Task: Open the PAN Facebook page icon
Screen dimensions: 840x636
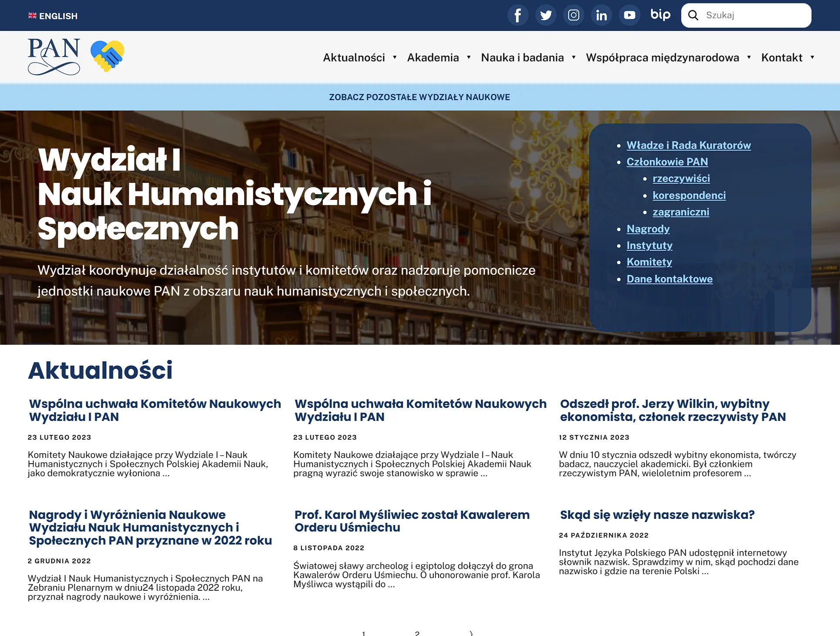Action: coord(518,15)
